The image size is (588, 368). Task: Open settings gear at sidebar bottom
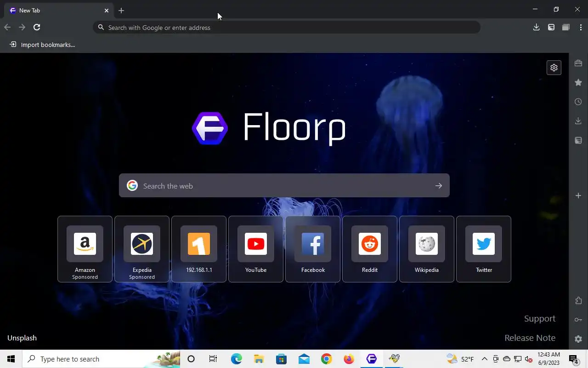(578, 339)
